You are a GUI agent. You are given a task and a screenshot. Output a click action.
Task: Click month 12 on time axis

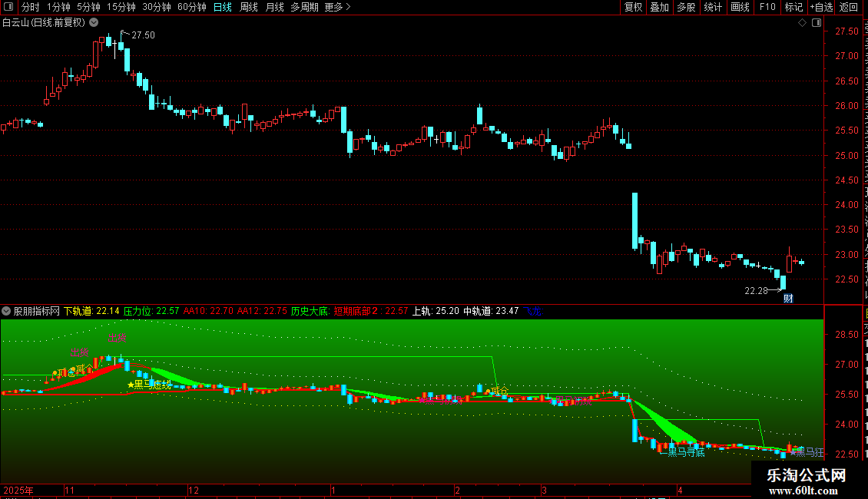194,490
